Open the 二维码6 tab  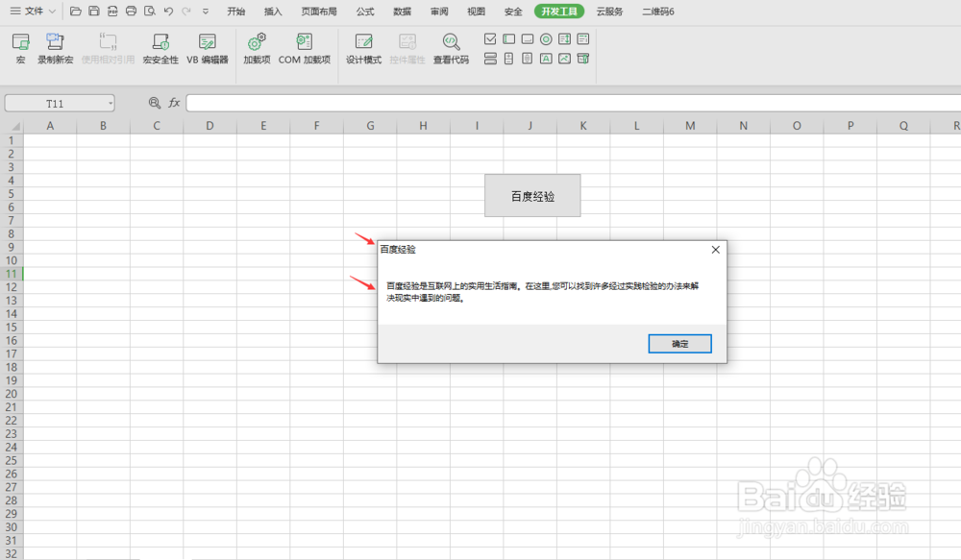pyautogui.click(x=658, y=11)
